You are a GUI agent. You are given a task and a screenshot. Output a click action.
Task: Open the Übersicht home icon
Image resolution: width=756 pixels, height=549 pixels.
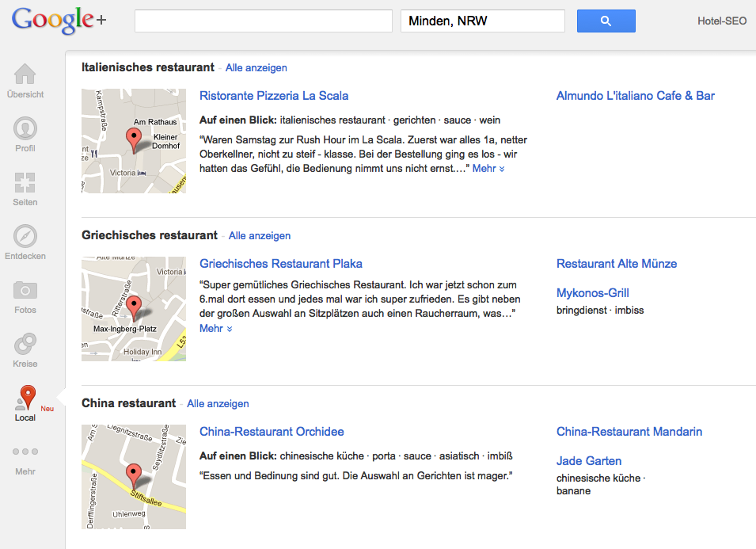[25, 74]
